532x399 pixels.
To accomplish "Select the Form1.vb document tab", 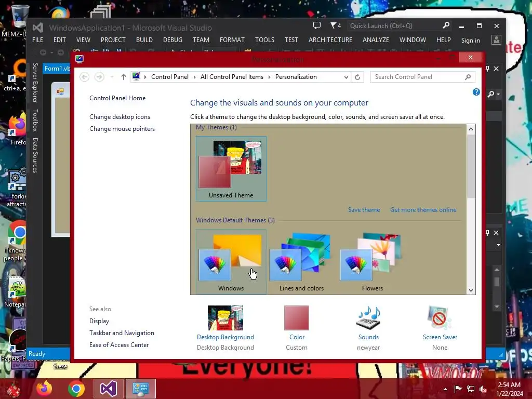I will tap(57, 69).
